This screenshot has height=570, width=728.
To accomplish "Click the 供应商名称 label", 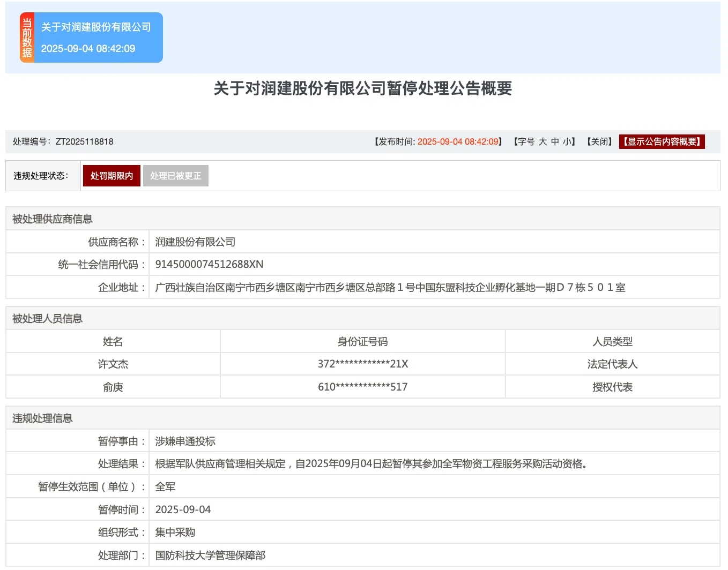I will (x=117, y=242).
